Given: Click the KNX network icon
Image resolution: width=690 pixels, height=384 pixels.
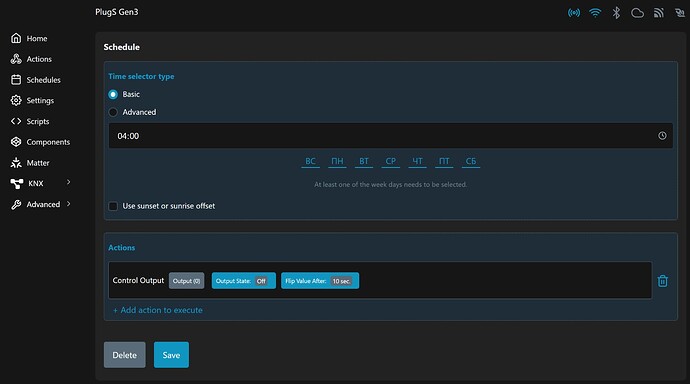Looking at the screenshot, I should (17, 183).
